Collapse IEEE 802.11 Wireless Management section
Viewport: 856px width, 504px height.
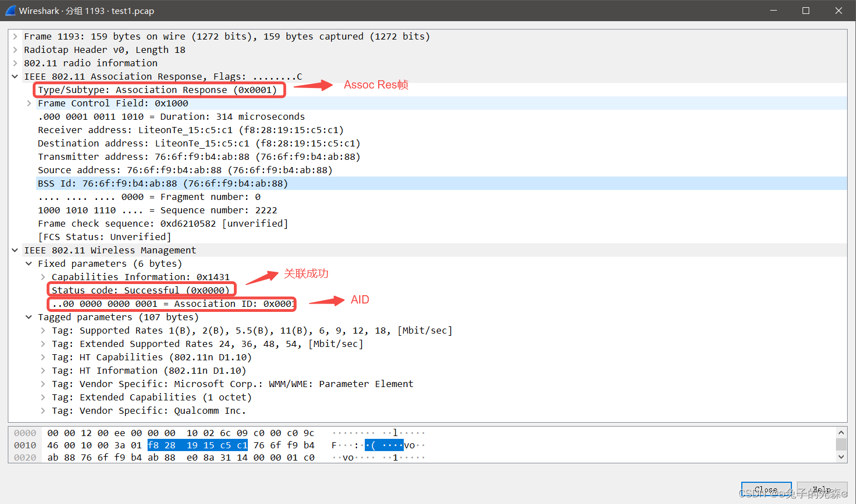click(x=15, y=250)
